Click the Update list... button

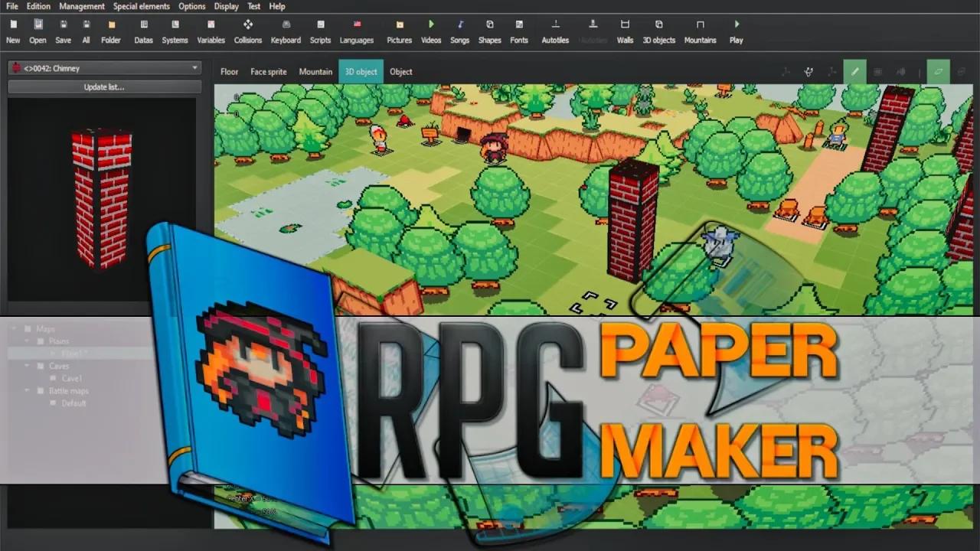(104, 87)
